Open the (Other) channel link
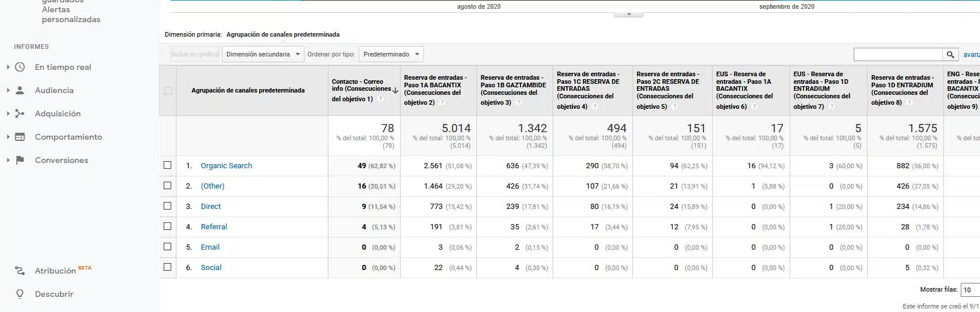Screen dimensions: 980x312 coord(213,186)
